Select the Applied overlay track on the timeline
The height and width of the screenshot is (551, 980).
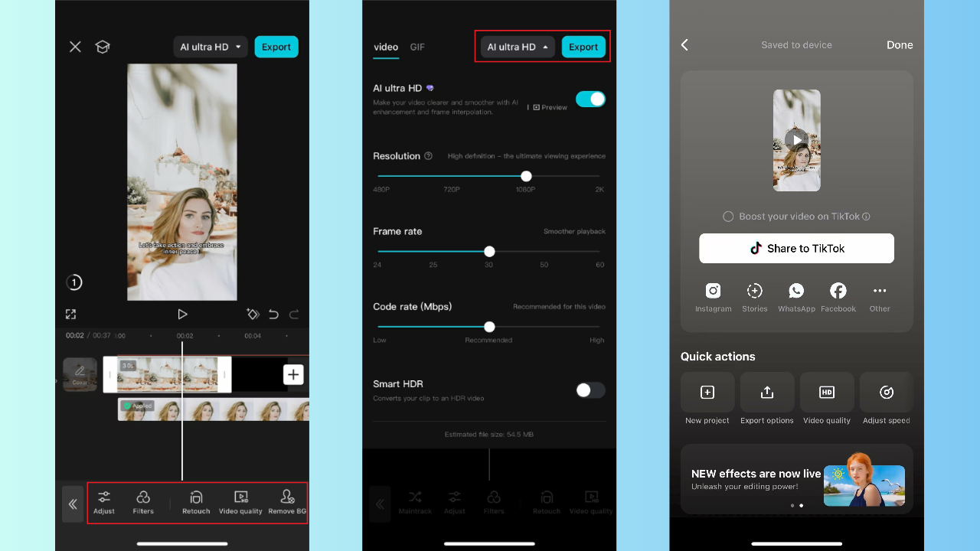pos(214,410)
